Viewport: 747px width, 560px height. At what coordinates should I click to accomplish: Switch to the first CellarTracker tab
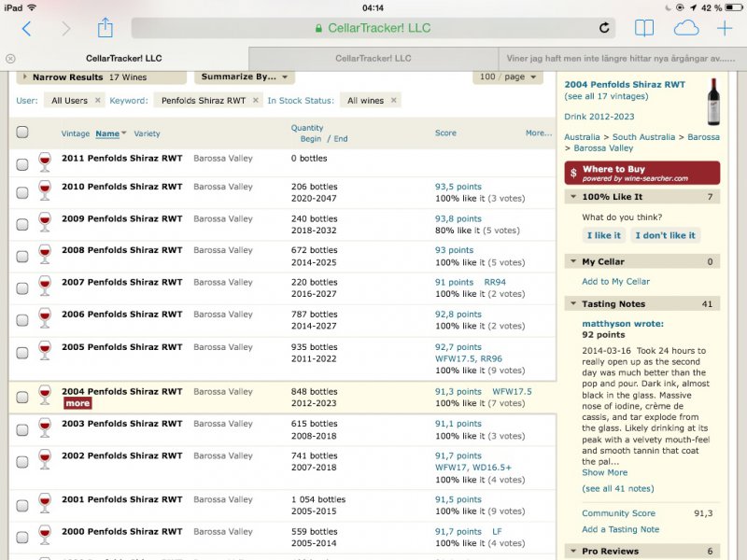pyautogui.click(x=124, y=59)
